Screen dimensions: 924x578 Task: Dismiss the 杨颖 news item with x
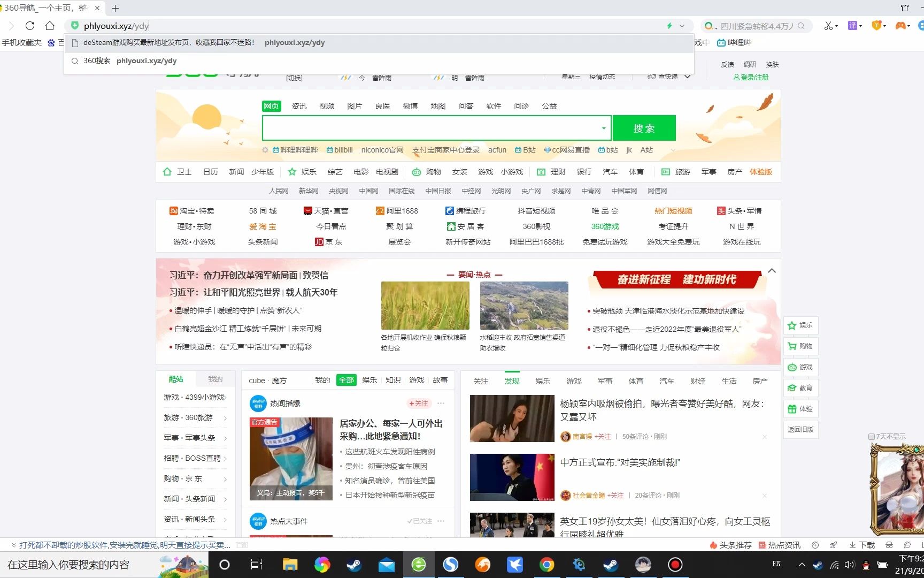click(x=765, y=437)
